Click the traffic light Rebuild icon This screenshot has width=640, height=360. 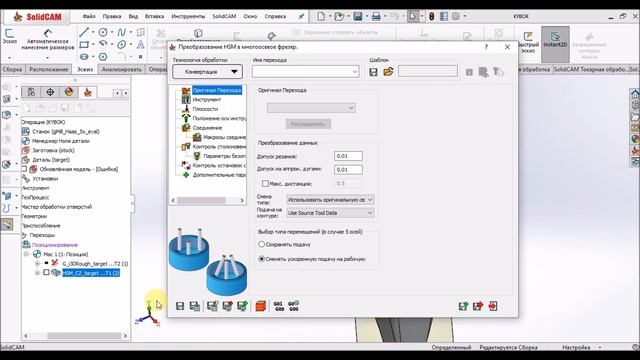pyautogui.click(x=431, y=16)
